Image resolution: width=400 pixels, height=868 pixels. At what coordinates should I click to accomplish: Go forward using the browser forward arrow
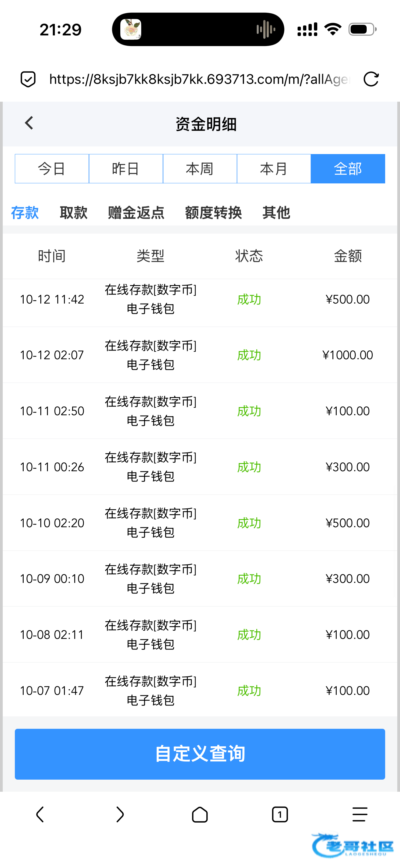[x=120, y=815]
